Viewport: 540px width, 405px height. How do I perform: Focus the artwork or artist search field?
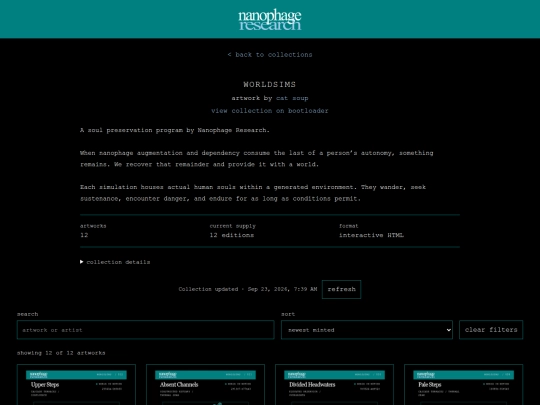146,330
